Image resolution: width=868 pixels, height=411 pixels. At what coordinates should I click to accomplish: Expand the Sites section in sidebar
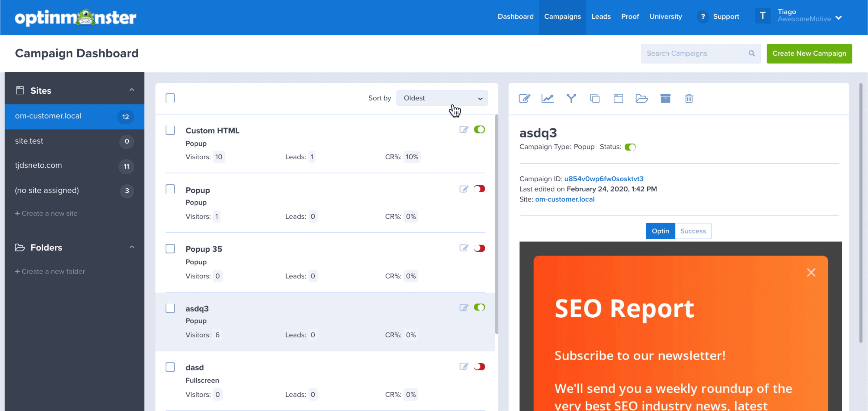pyautogui.click(x=131, y=90)
